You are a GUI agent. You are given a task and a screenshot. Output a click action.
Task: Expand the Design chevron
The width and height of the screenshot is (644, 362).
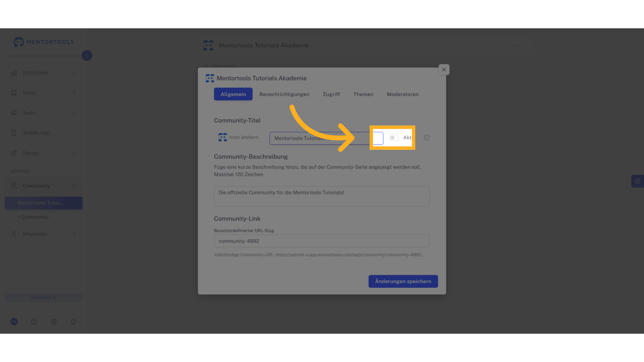[x=74, y=153]
